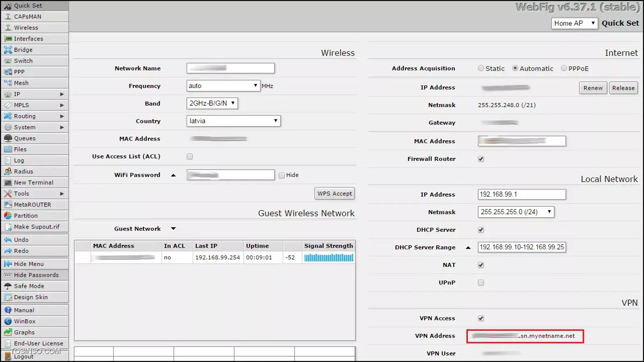Click the signal strength bar
This screenshot has width=644, height=362.
pyautogui.click(x=328, y=258)
